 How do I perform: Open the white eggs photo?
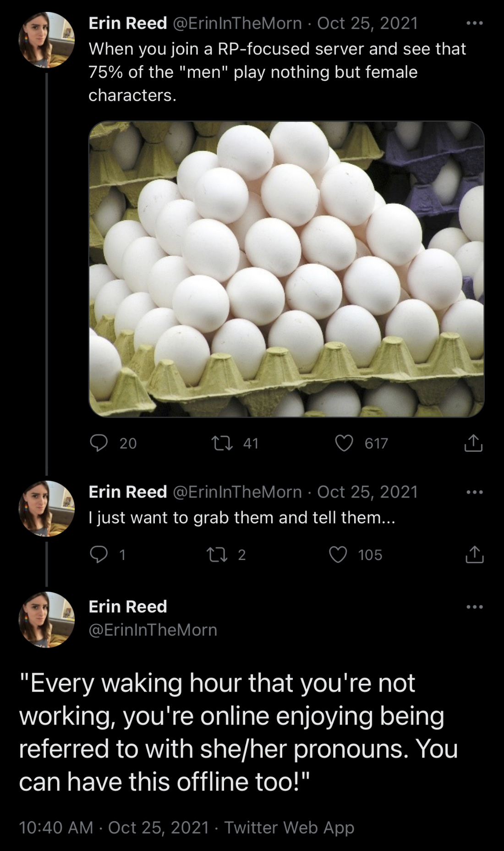(x=286, y=269)
